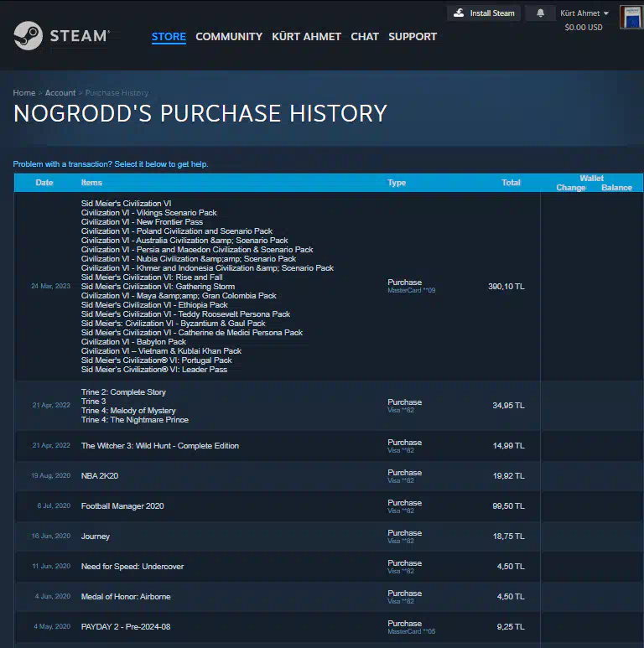The width and height of the screenshot is (644, 648).
Task: Click the 34,95 TL total
Action: (x=508, y=406)
